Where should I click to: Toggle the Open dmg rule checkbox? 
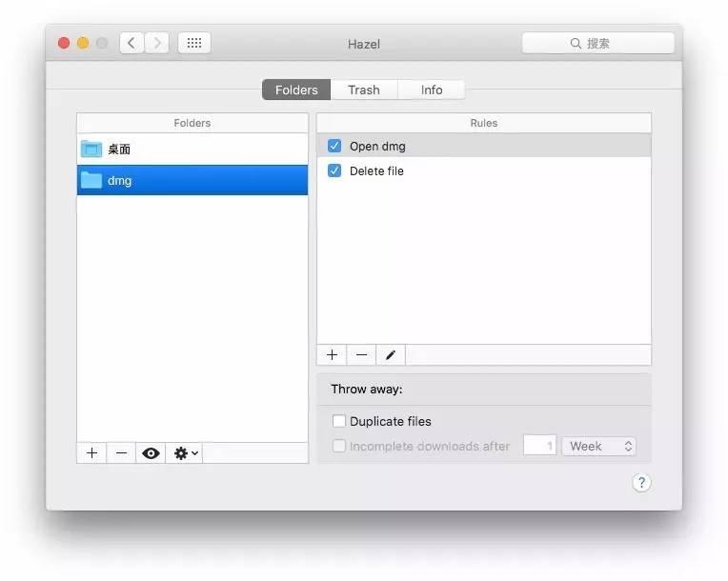coord(334,146)
